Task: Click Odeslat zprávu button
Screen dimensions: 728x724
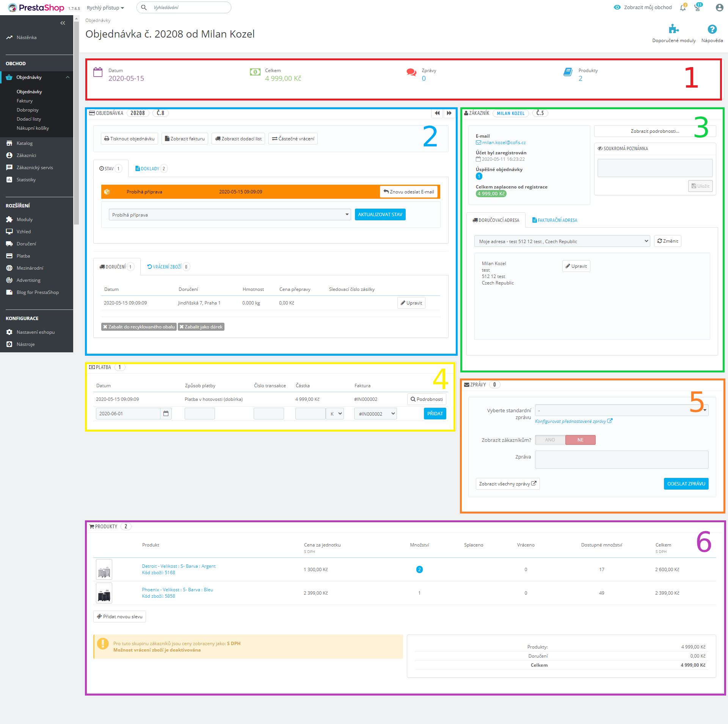Action: 686,484
